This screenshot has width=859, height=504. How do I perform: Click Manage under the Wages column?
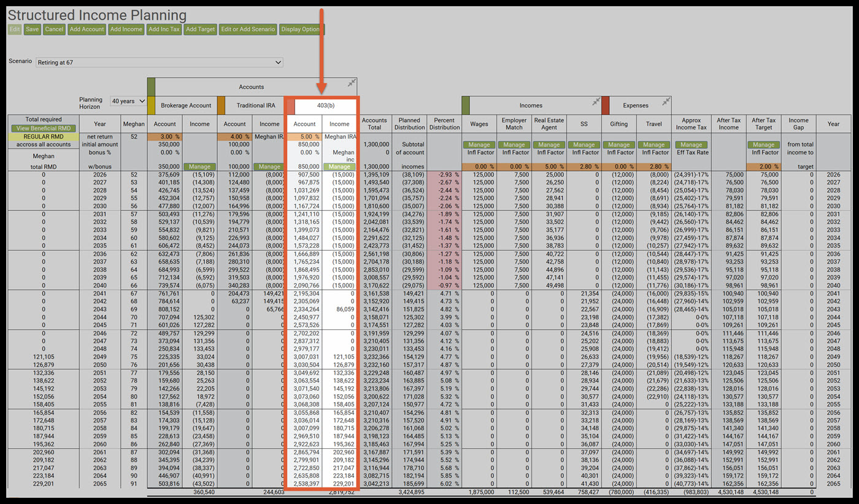click(479, 145)
